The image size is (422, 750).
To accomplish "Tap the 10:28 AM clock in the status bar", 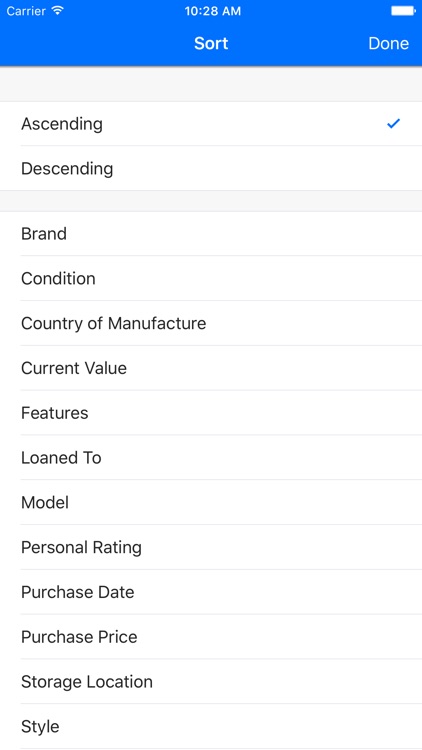I will pos(212,11).
